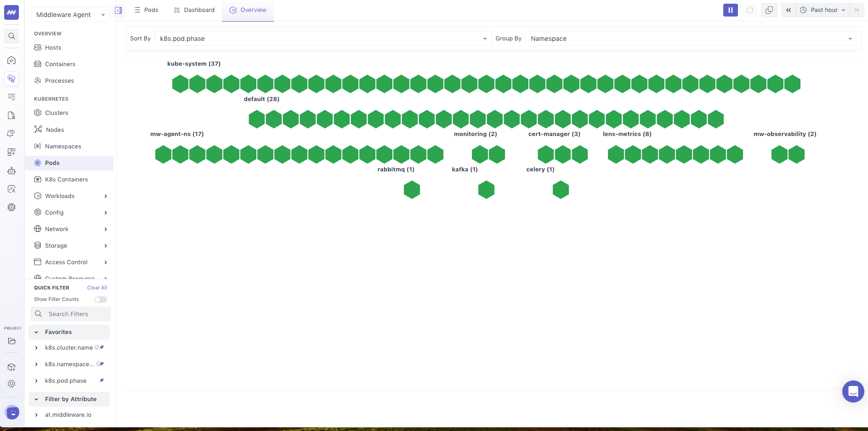
Task: Expand the Workloads menu
Action: (71, 196)
